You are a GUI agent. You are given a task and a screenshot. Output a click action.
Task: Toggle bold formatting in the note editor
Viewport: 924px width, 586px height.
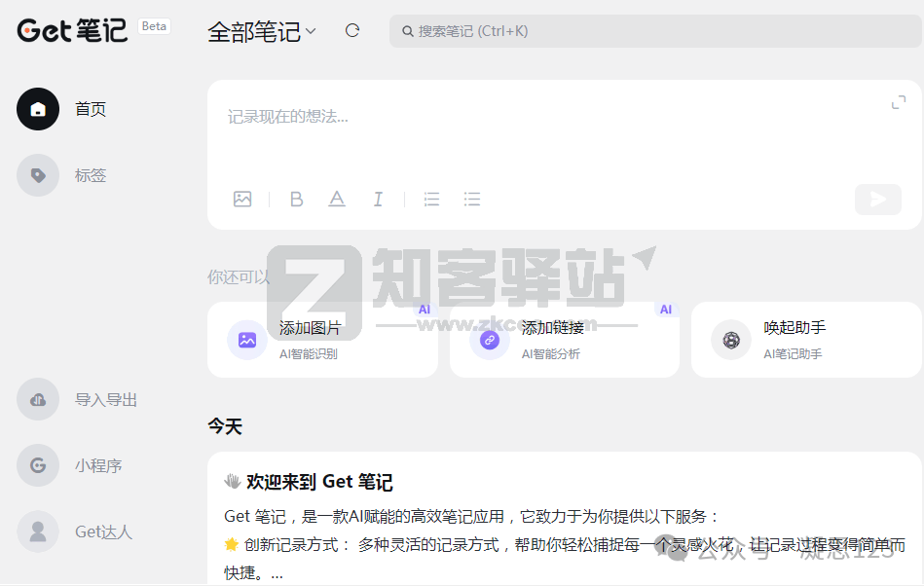[x=296, y=200]
